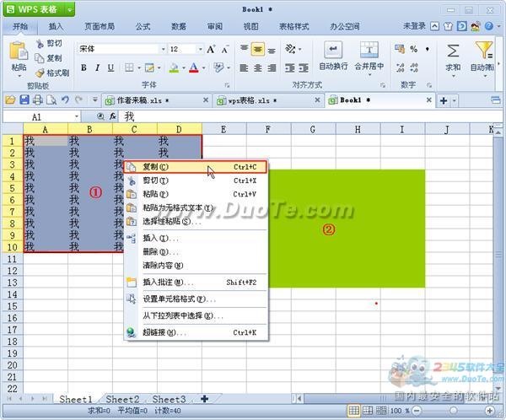Click the Wrap Text (自动换行) icon
This screenshot has height=420, width=506.
tap(333, 50)
